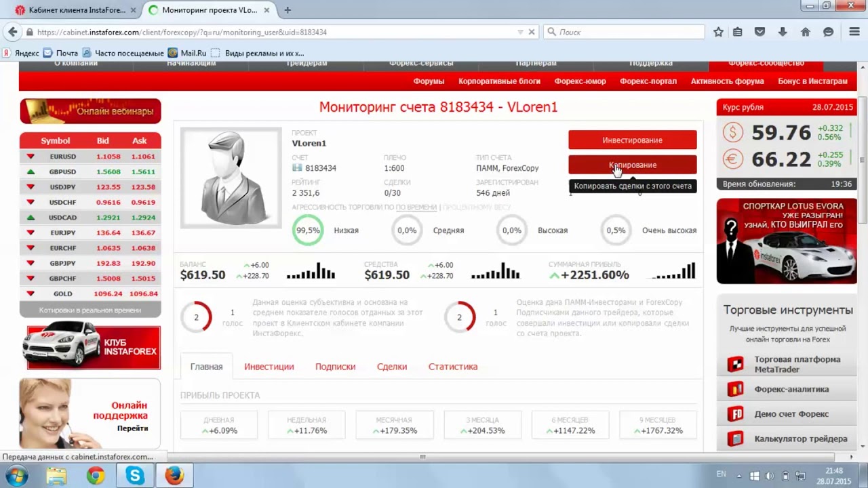Show address bar history dropdown arrow
The width and height of the screenshot is (868, 488).
tap(520, 32)
